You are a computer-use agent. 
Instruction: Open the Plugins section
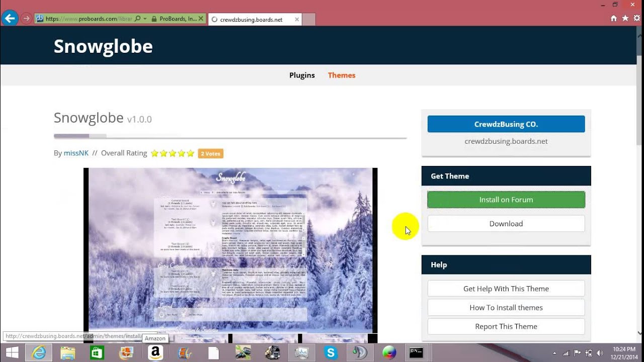pos(302,75)
